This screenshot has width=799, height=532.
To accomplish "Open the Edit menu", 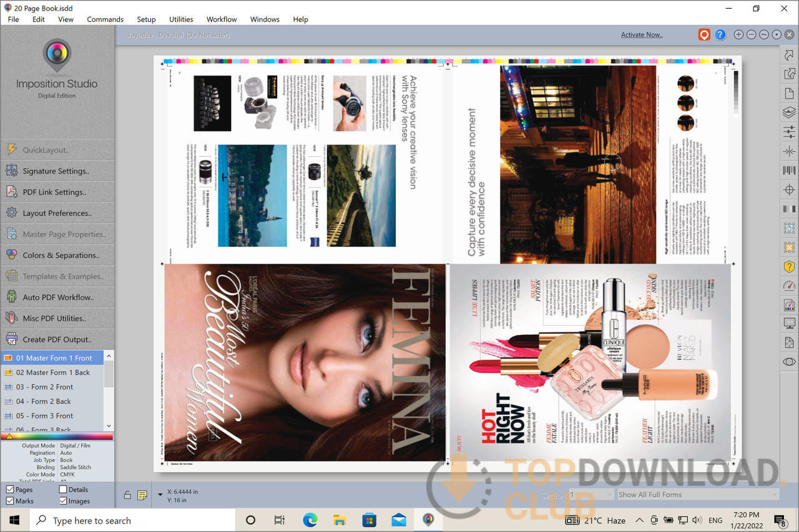I will [39, 19].
